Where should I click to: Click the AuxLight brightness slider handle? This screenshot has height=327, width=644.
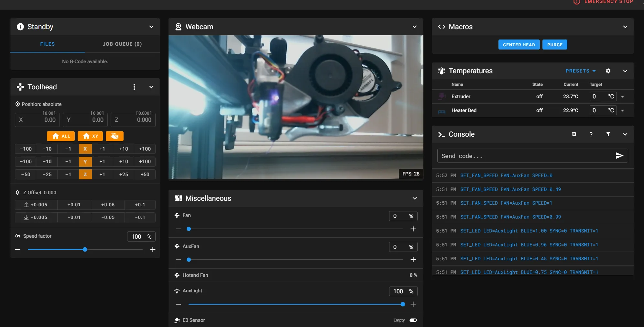click(x=403, y=304)
